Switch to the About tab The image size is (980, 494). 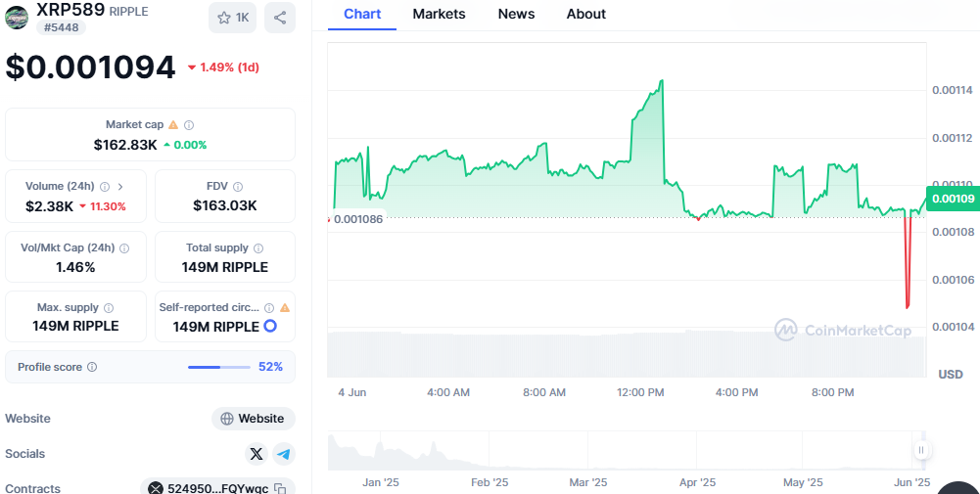pos(586,15)
